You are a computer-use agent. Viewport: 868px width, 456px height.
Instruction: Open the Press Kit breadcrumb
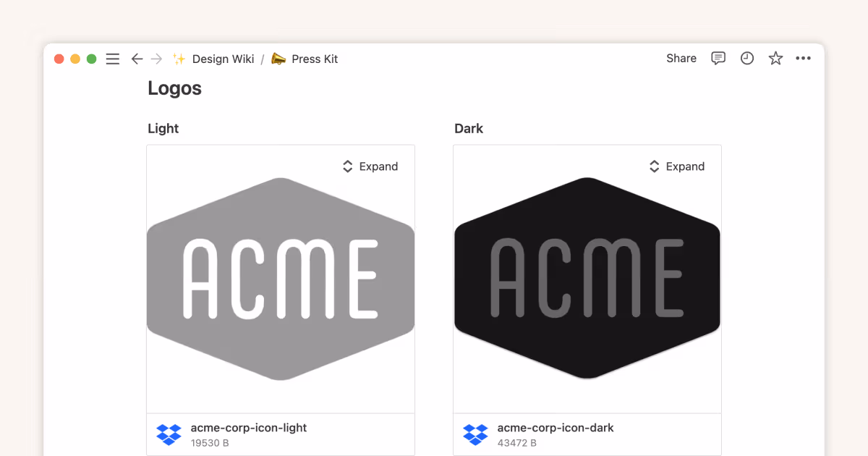[314, 59]
